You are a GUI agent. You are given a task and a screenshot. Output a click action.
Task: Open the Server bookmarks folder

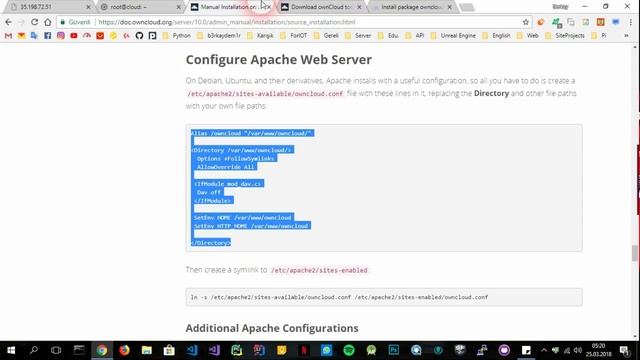click(x=358, y=36)
